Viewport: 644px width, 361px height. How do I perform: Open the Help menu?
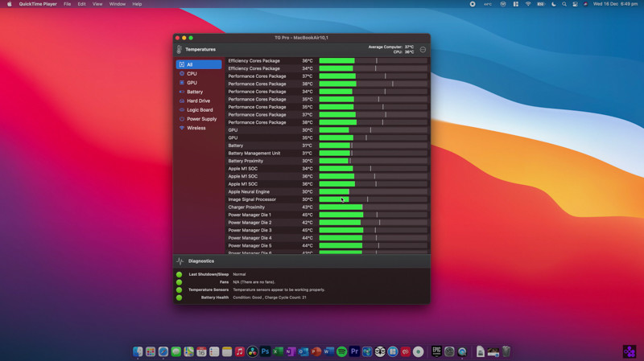pos(137,4)
